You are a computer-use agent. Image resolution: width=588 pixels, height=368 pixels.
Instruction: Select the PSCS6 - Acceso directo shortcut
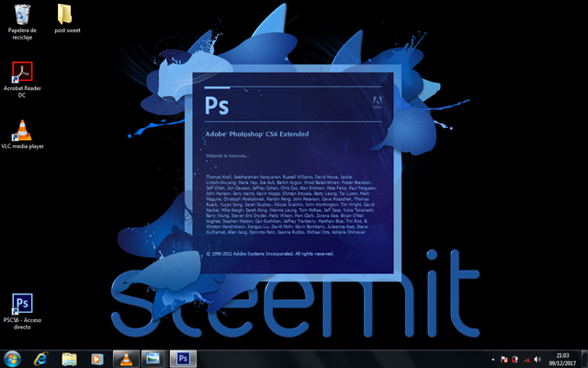pyautogui.click(x=22, y=311)
